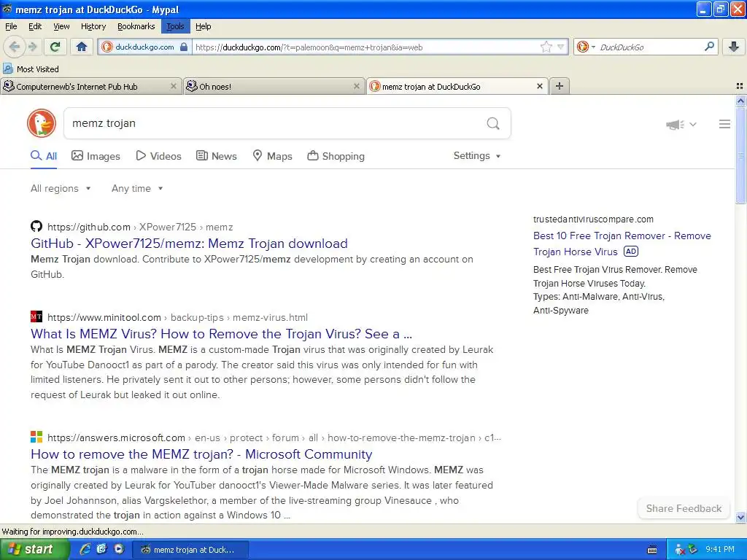
Task: Switch to the Images search tab
Action: (96, 156)
